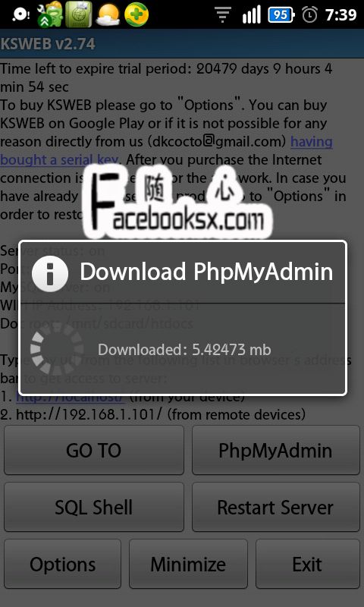364x607 pixels.
Task: Tap the signal strength bars icon
Action: coord(251,15)
